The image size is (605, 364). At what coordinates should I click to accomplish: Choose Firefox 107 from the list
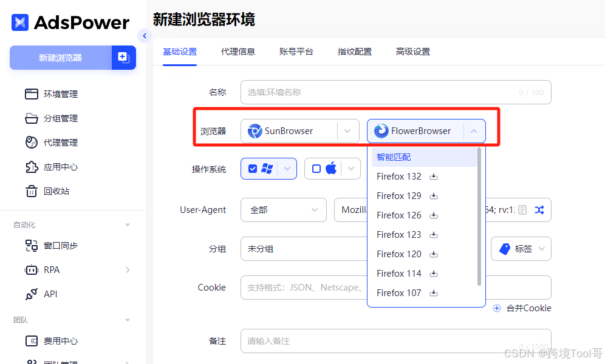399,293
